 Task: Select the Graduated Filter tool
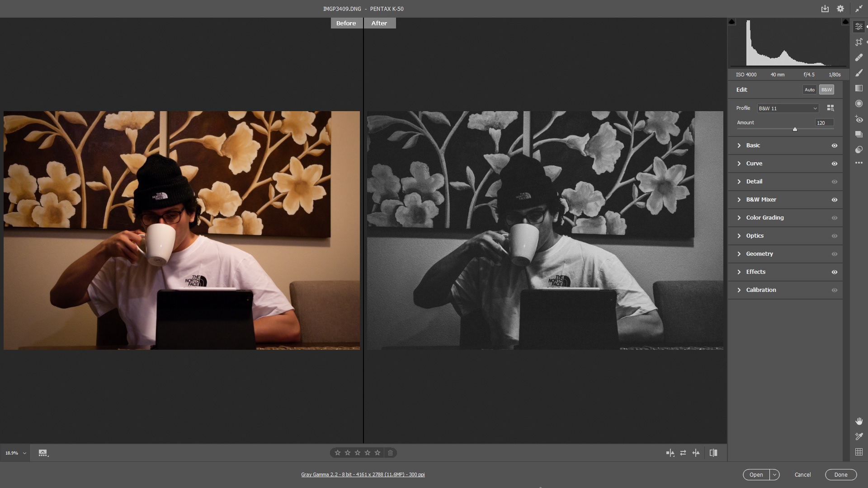point(859,88)
